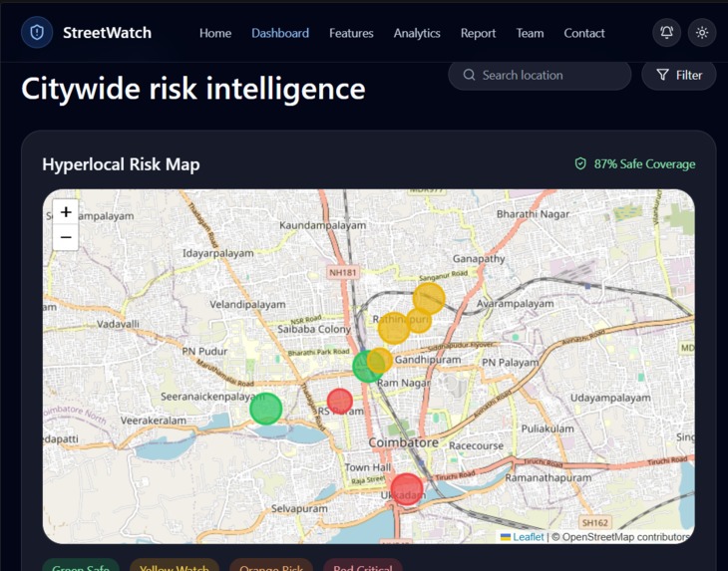728x571 pixels.
Task: Click the NH181 road sign on the map
Action: pos(343,272)
